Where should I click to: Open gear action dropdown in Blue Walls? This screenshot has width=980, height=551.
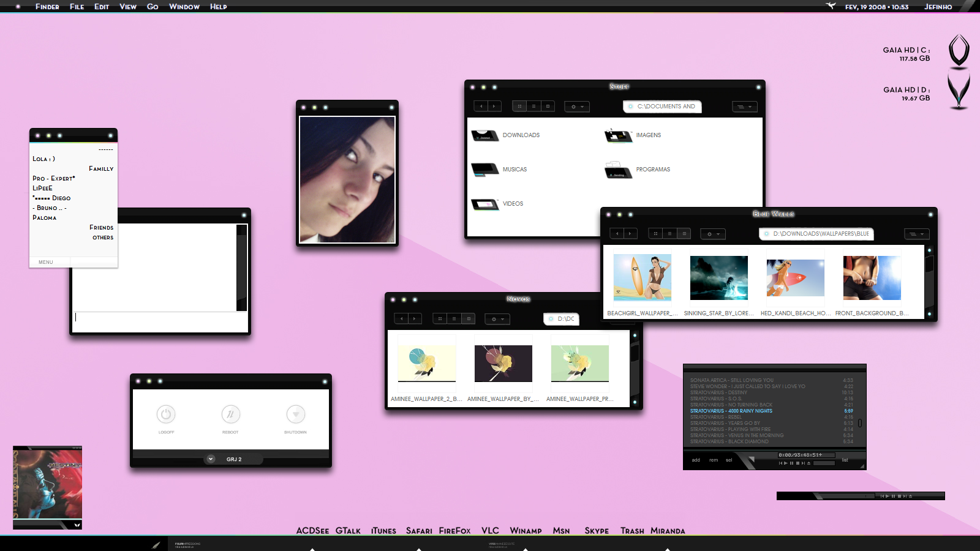tap(713, 234)
